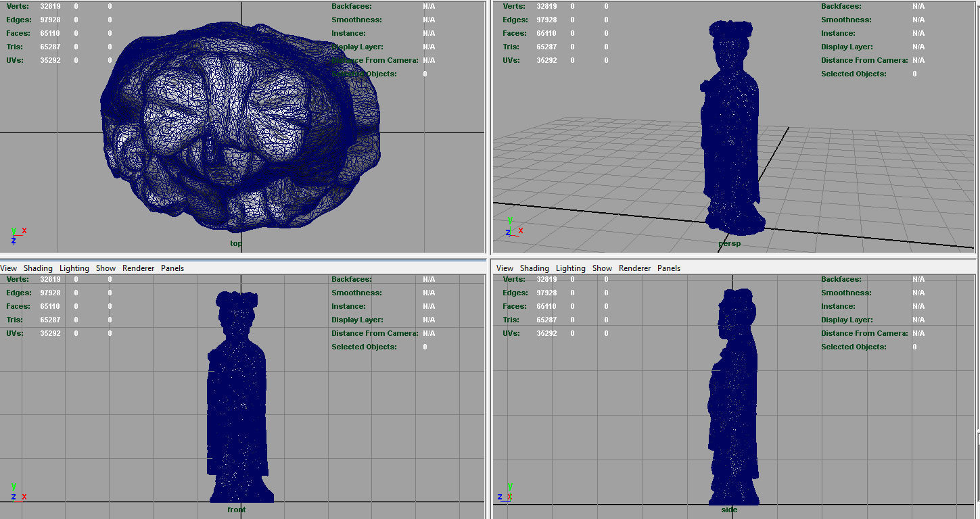This screenshot has height=519, width=980.
Task: Open the Shading menu in the side viewport
Action: (534, 268)
